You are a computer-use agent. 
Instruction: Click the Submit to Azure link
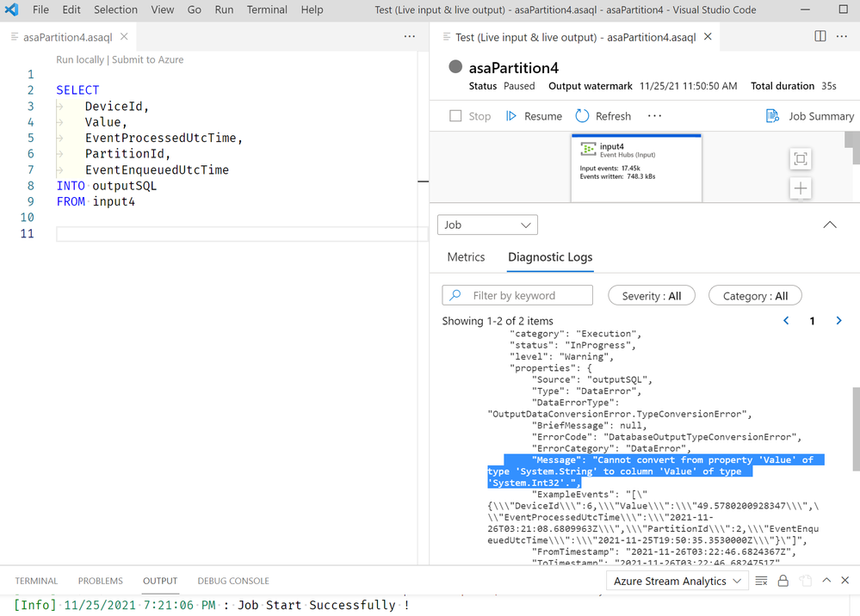pos(147,59)
